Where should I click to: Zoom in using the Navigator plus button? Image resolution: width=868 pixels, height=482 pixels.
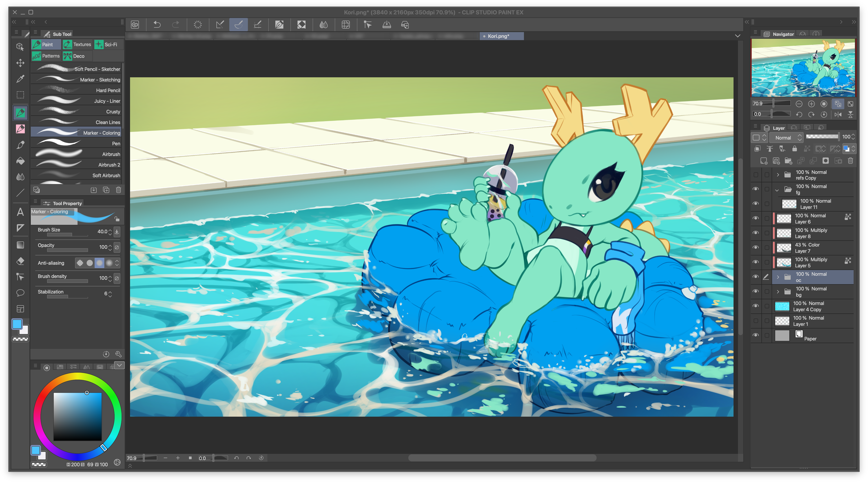pyautogui.click(x=811, y=104)
